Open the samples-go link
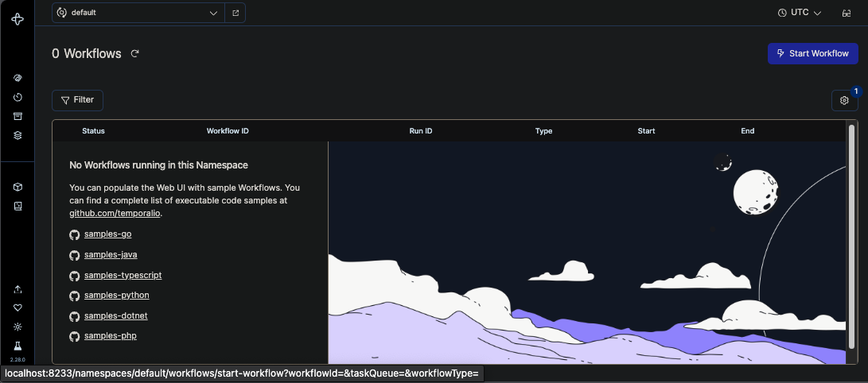This screenshot has width=868, height=383. click(108, 234)
